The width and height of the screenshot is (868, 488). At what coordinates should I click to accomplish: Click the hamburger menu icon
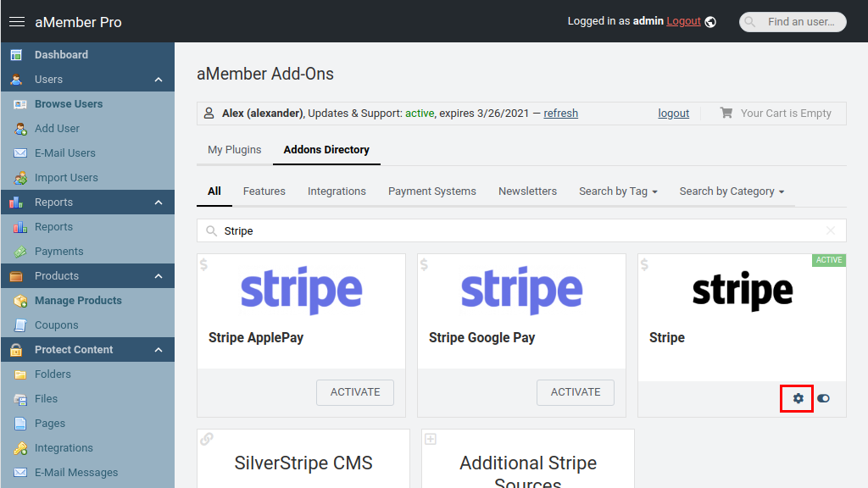click(17, 22)
